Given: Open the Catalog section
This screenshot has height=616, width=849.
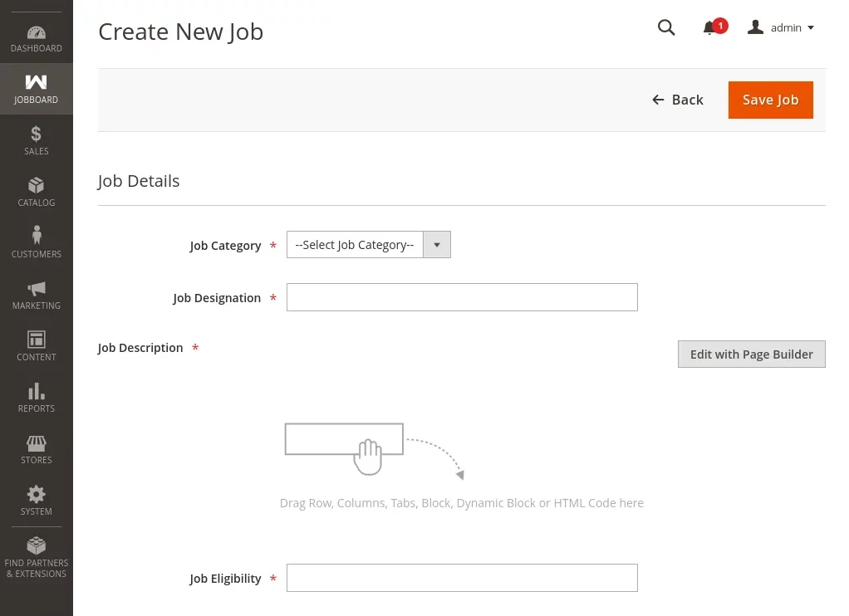Looking at the screenshot, I should click(36, 191).
